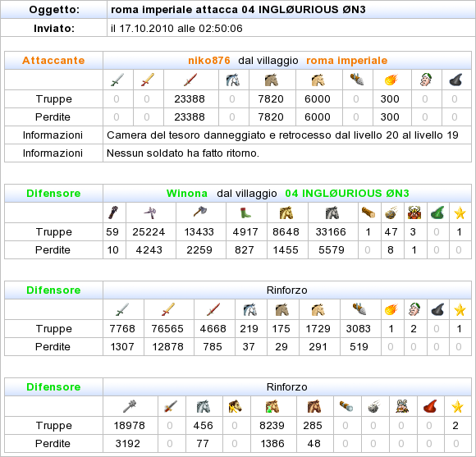
Task: Click the Teutonic Knight icon above 33166
Action: pos(332,213)
